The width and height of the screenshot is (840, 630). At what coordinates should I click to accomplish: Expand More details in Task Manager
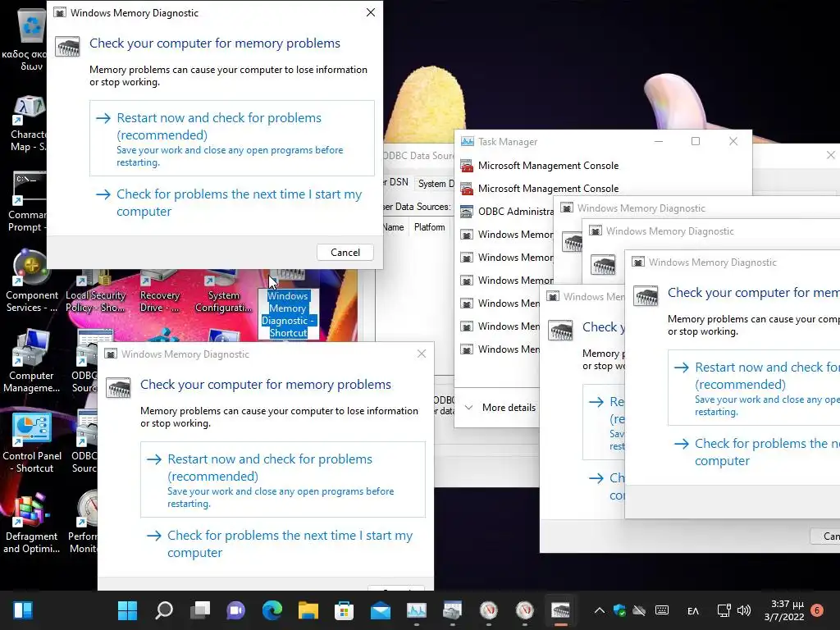[500, 408]
